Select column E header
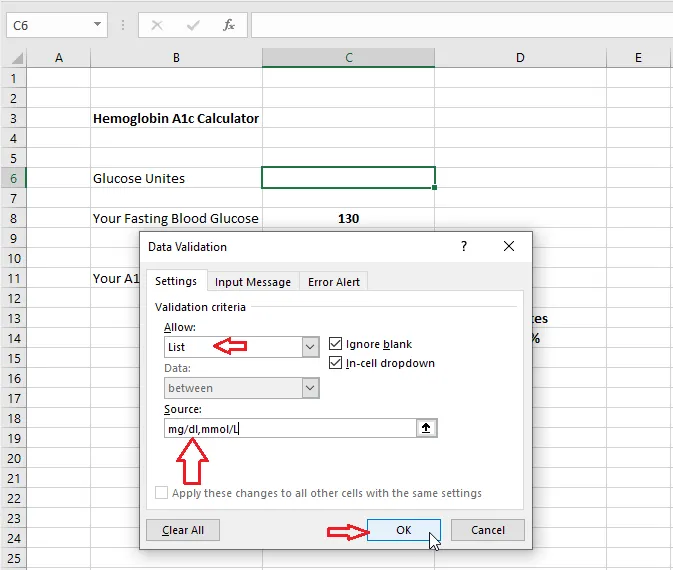The width and height of the screenshot is (673, 570). coord(638,58)
